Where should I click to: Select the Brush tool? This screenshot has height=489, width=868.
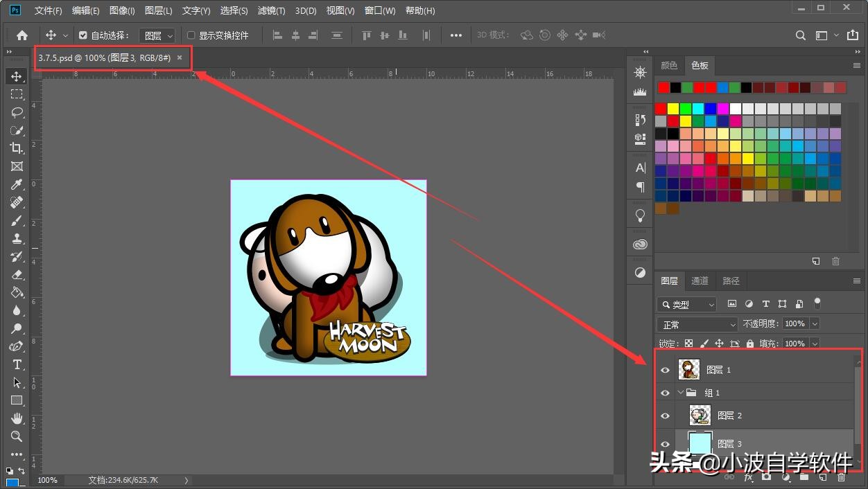point(17,220)
